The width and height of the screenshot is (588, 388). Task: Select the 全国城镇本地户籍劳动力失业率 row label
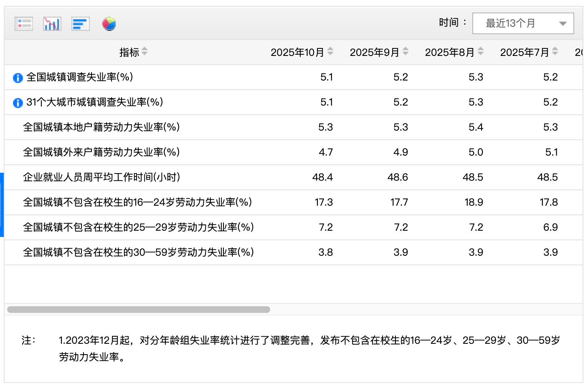[101, 127]
